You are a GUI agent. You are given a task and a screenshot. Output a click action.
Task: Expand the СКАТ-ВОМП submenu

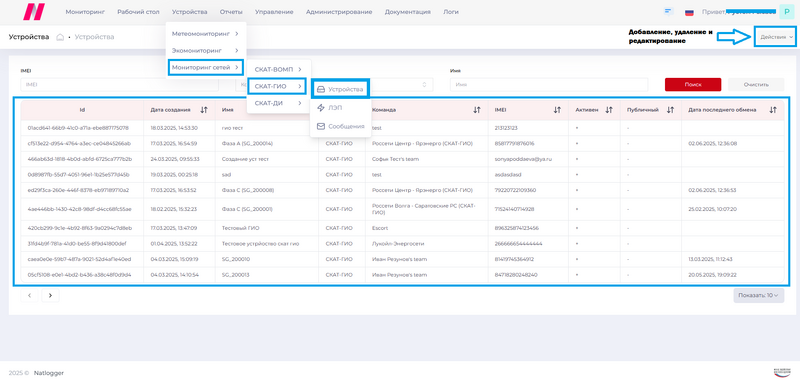(278, 69)
